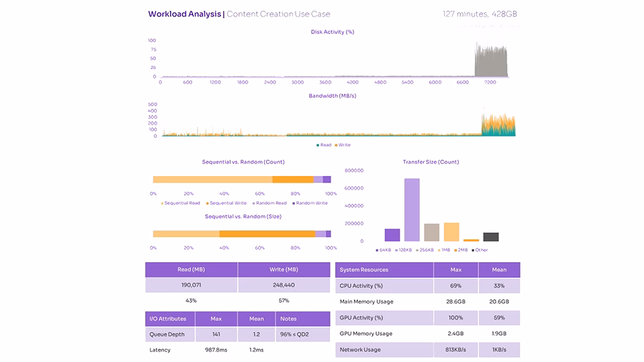Select the "GPU Activity (%)" row label
The image size is (644, 362).
coord(362,317)
